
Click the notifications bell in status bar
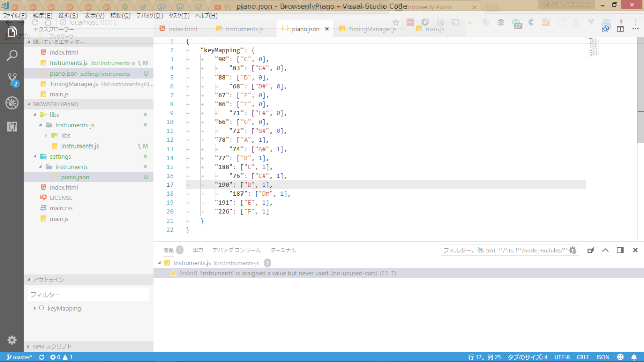[x=634, y=357]
